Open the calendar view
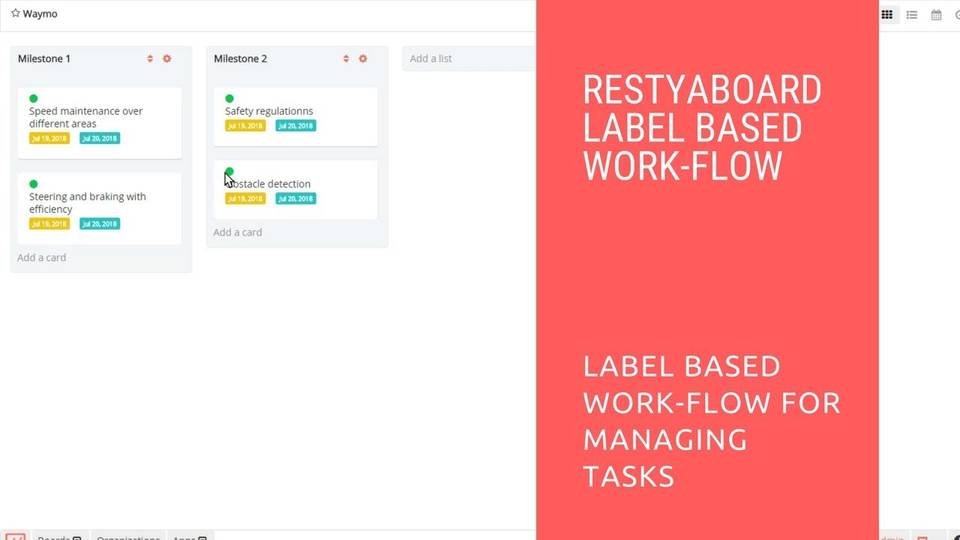Image resolution: width=960 pixels, height=540 pixels. pos(936,15)
